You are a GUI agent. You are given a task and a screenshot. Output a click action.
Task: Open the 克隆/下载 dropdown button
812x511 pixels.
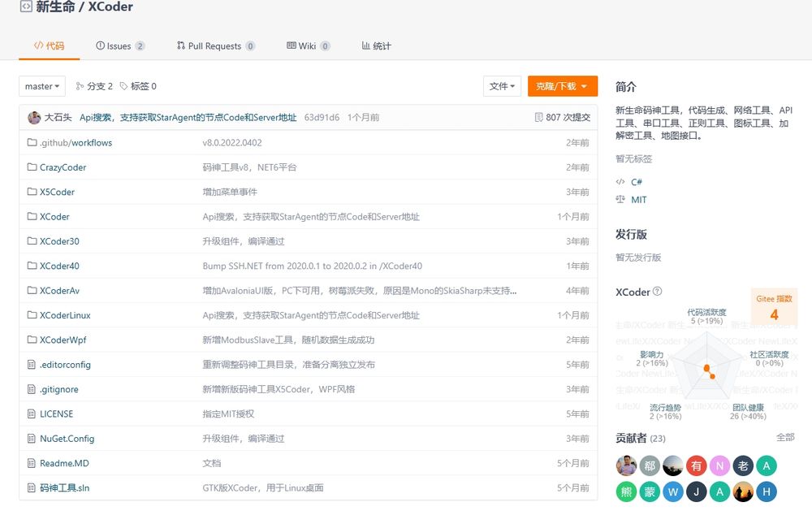[x=563, y=86]
